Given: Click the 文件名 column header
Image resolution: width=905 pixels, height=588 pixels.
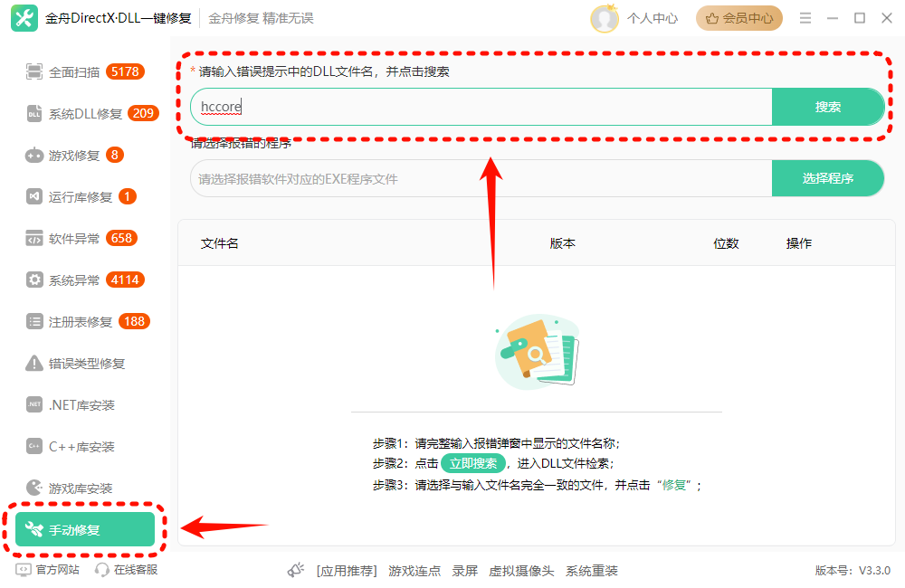Looking at the screenshot, I should point(219,243).
